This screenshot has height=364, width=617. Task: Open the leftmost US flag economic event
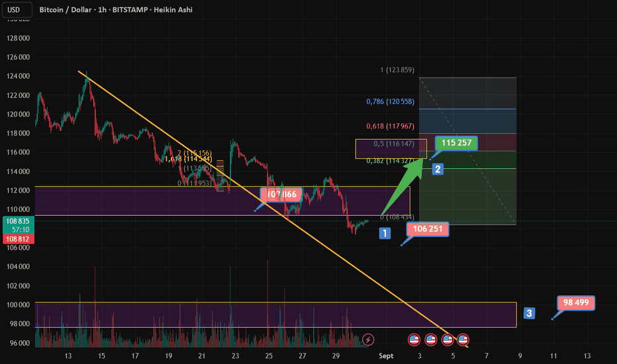point(414,340)
